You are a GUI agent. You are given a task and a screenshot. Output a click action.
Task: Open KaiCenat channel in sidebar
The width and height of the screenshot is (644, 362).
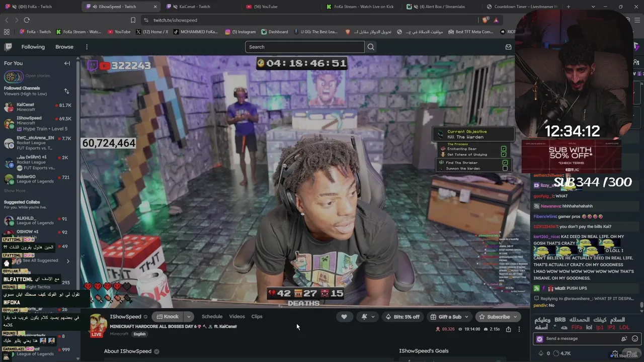click(38, 107)
